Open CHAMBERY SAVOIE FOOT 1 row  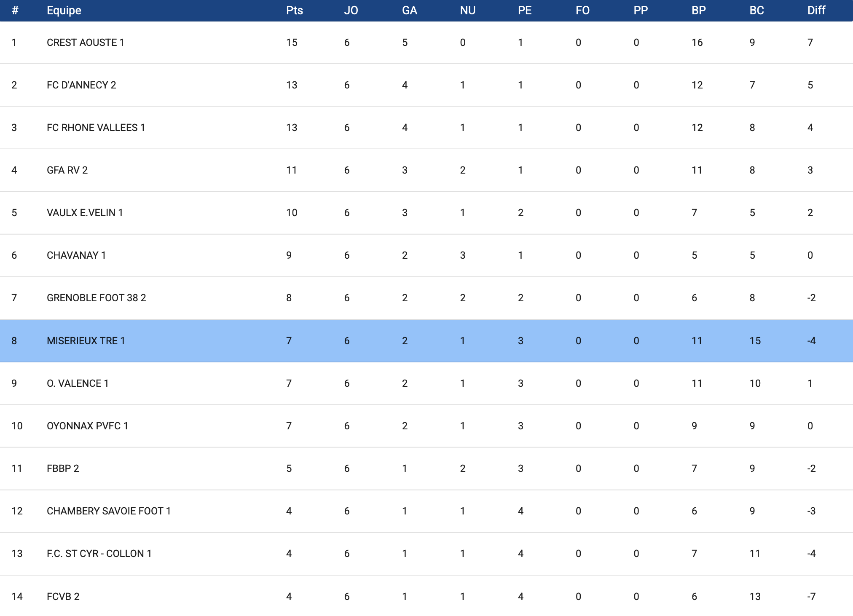click(x=108, y=511)
